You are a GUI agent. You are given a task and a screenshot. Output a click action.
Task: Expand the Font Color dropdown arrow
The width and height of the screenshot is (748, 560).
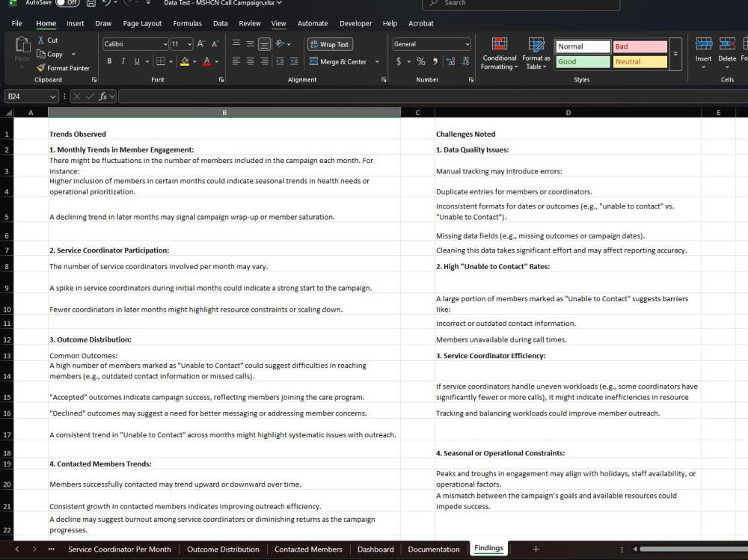[217, 61]
